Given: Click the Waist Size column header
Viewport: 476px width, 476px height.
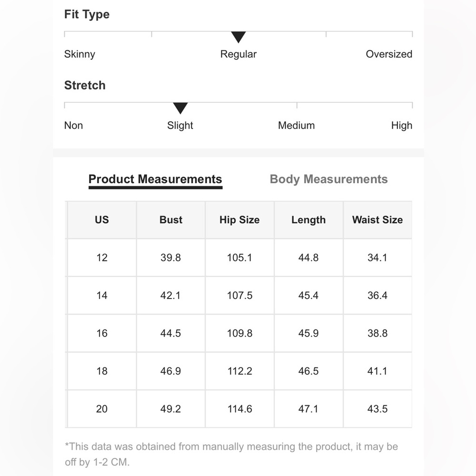Looking at the screenshot, I should [377, 220].
